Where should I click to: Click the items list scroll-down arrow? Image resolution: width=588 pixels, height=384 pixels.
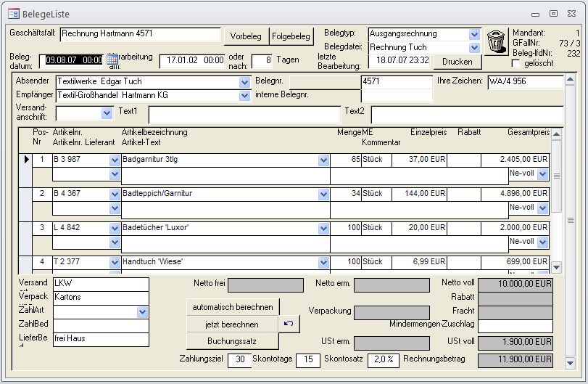557,267
